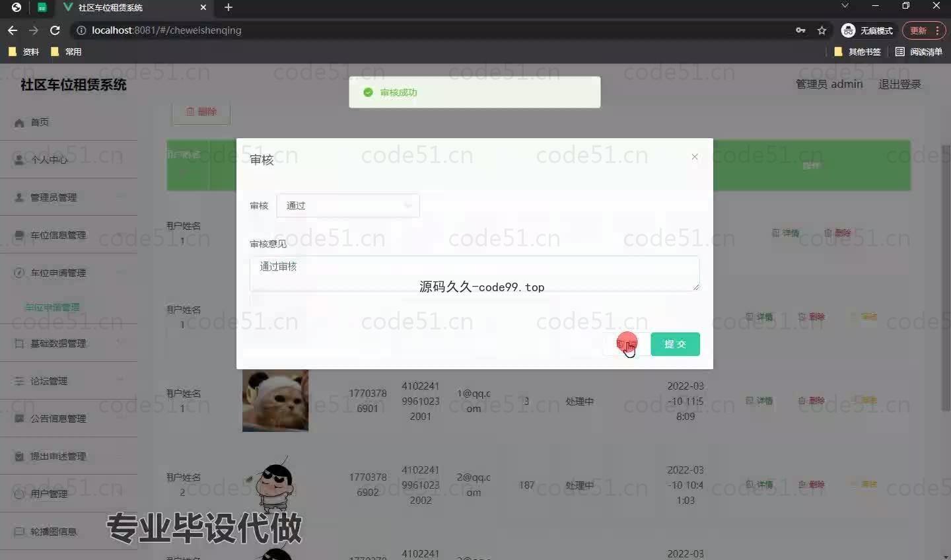Viewport: 951px width, 560px height.
Task: Click 详情 in the 2@qq.com row
Action: (x=759, y=485)
